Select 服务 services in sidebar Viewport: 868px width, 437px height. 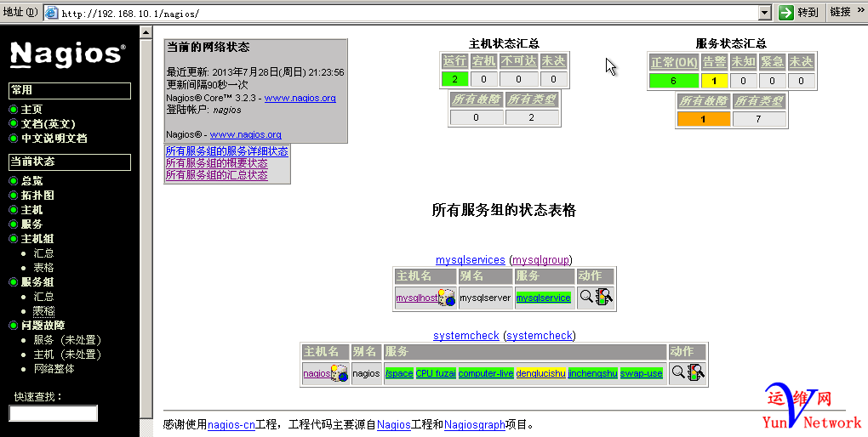click(31, 224)
